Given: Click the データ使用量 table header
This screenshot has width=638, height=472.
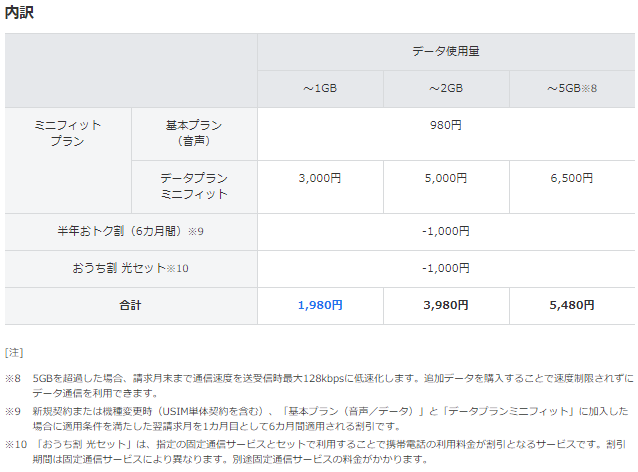Looking at the screenshot, I should (x=445, y=51).
